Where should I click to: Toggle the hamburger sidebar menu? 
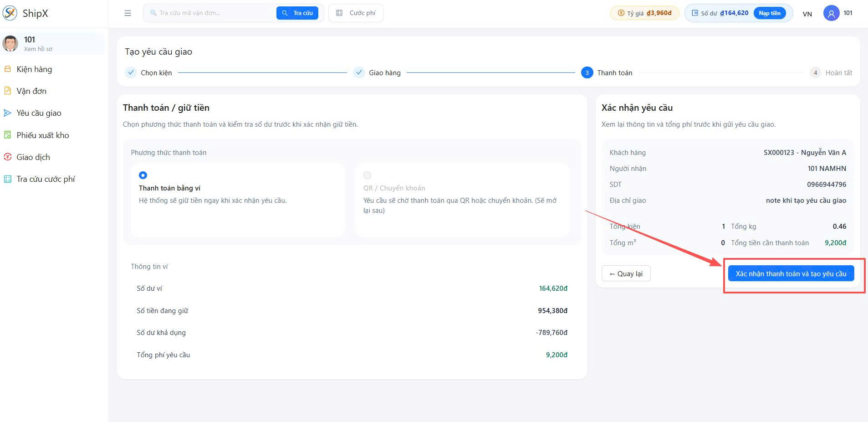click(128, 13)
